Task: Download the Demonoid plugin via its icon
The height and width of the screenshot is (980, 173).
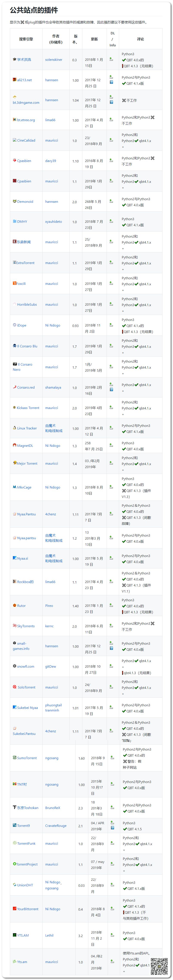Action: 111,201
